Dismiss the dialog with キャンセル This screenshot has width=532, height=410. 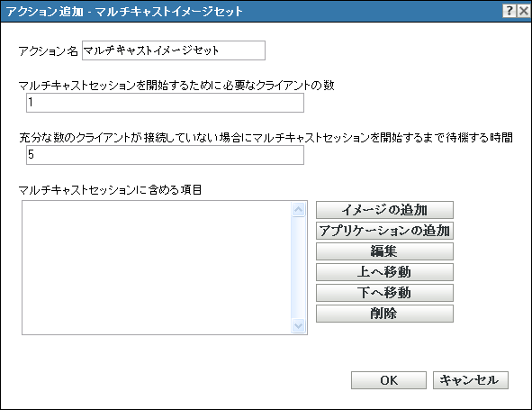click(x=470, y=380)
